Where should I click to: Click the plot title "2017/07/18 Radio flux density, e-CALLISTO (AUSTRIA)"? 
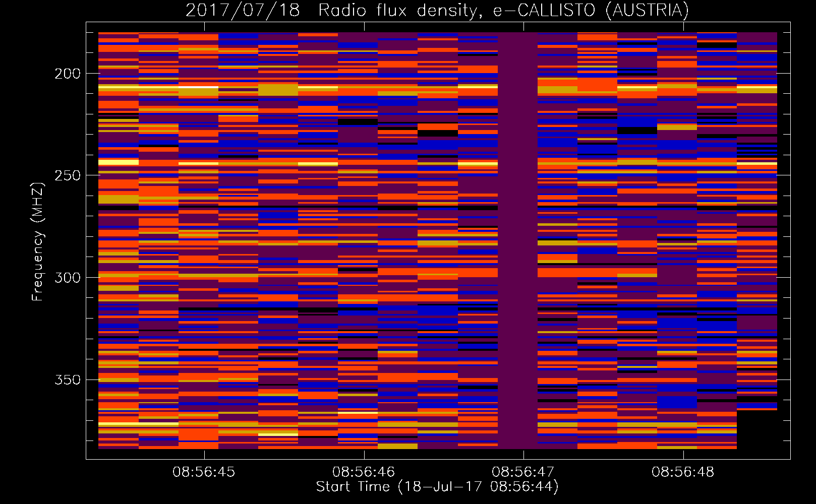coord(437,10)
